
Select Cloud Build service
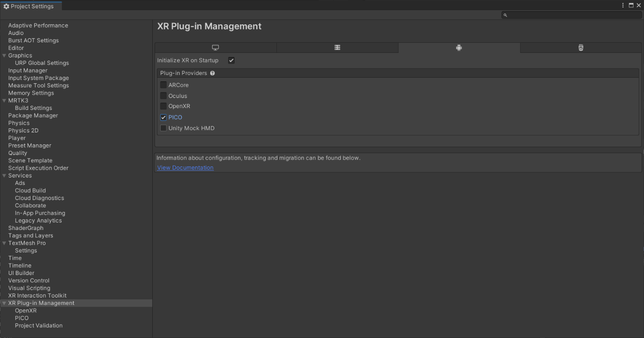pyautogui.click(x=30, y=190)
